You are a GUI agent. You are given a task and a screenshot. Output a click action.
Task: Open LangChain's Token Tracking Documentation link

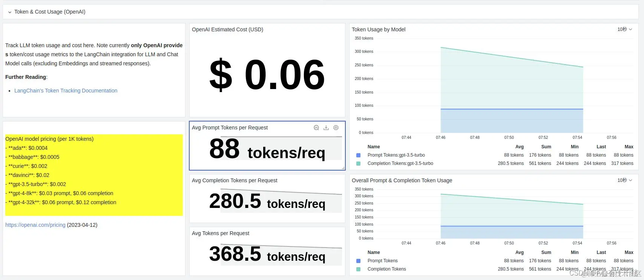coord(66,91)
